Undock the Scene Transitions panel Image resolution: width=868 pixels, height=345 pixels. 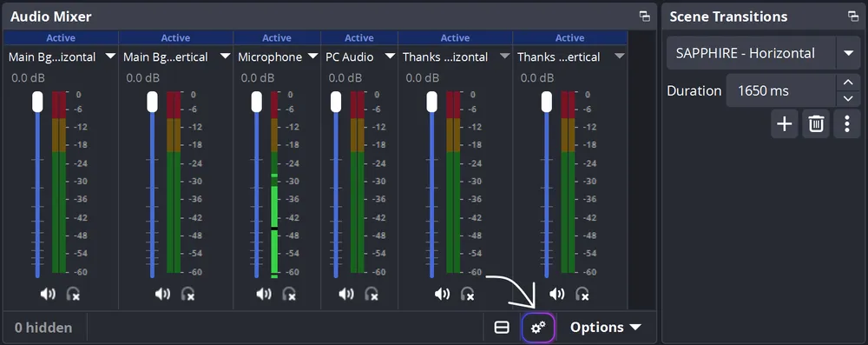pyautogui.click(x=853, y=17)
